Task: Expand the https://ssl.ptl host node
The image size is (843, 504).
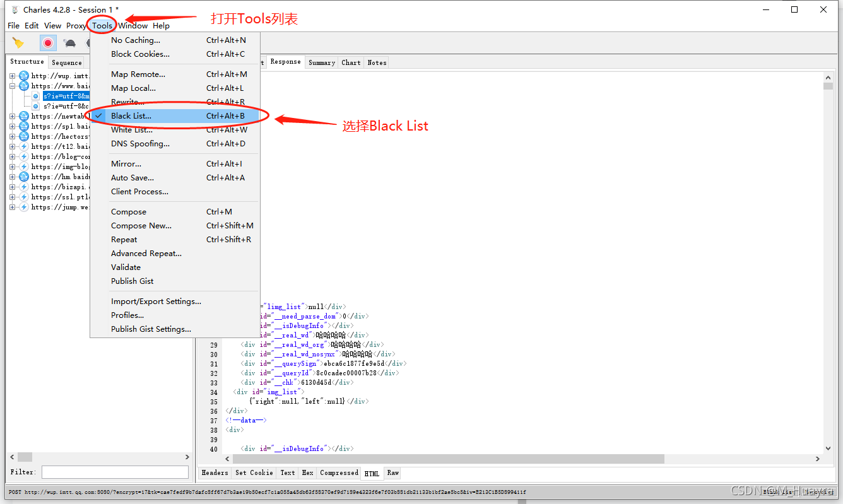Action: click(x=13, y=197)
